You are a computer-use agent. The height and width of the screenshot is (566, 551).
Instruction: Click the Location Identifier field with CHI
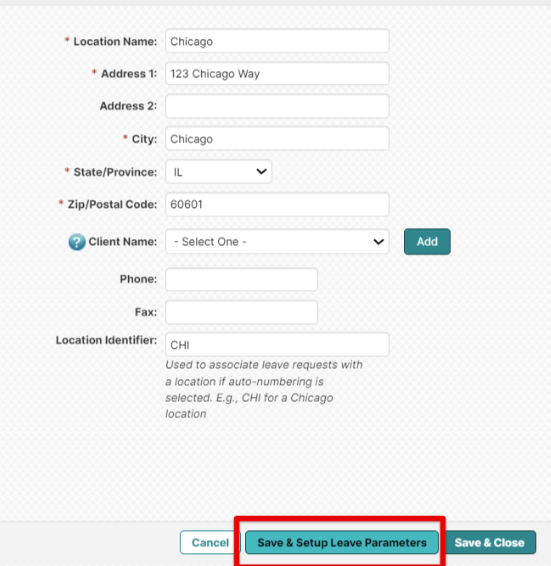pos(277,345)
